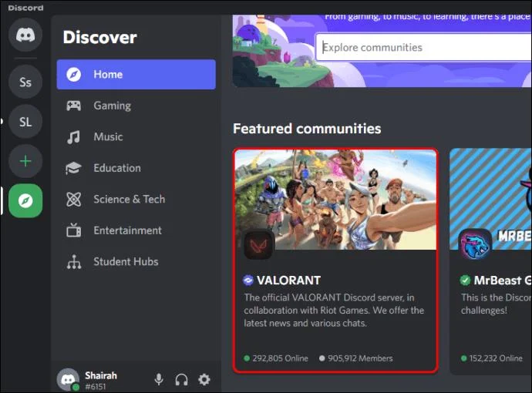Click the MrBeast green verified badge
The height and width of the screenshot is (393, 532).
click(465, 280)
